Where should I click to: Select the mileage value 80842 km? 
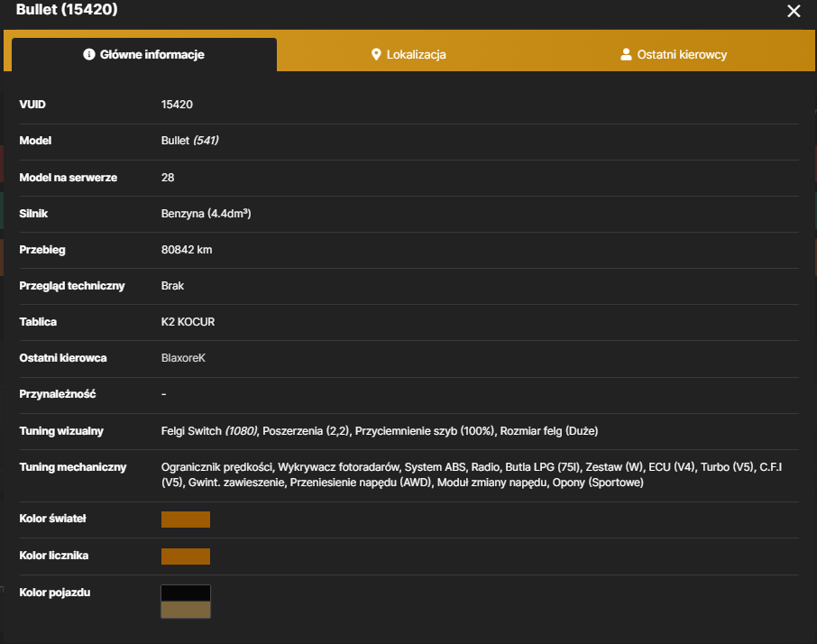(x=187, y=250)
